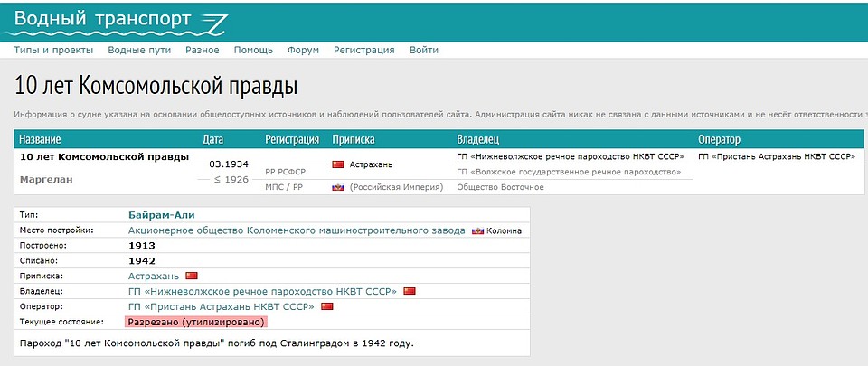Click the Дата column header
The width and height of the screenshot is (868, 366).
pos(212,139)
